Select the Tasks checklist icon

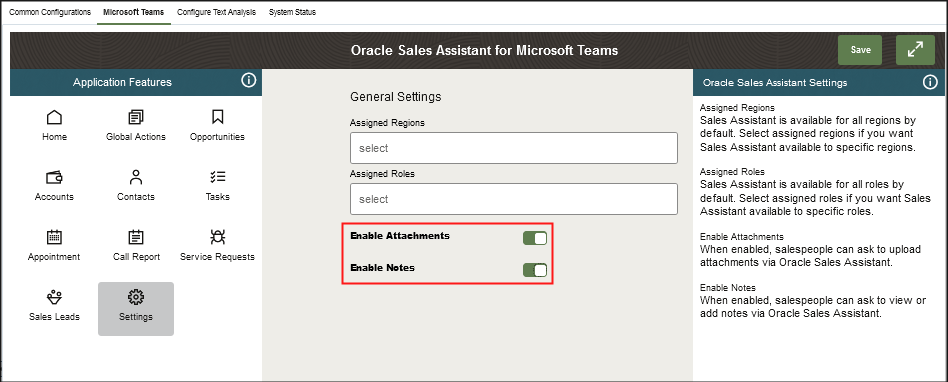[218, 176]
